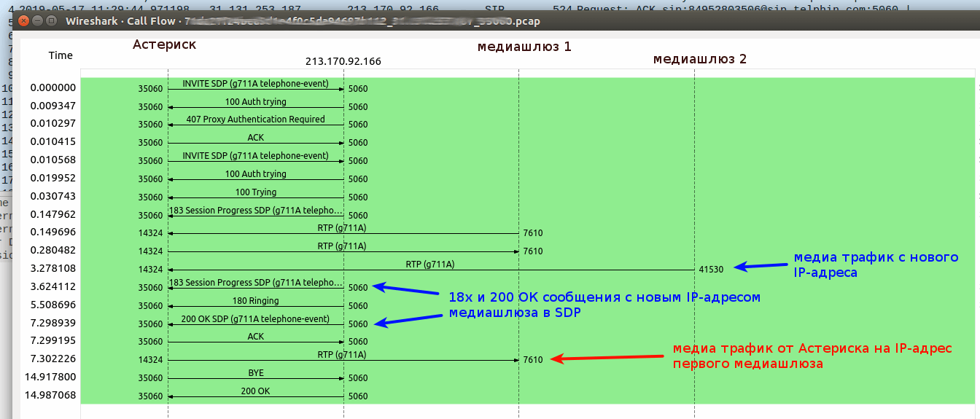Select the RTP (g711A) flow at 0.280482
The image size is (980, 419).
coord(343,247)
